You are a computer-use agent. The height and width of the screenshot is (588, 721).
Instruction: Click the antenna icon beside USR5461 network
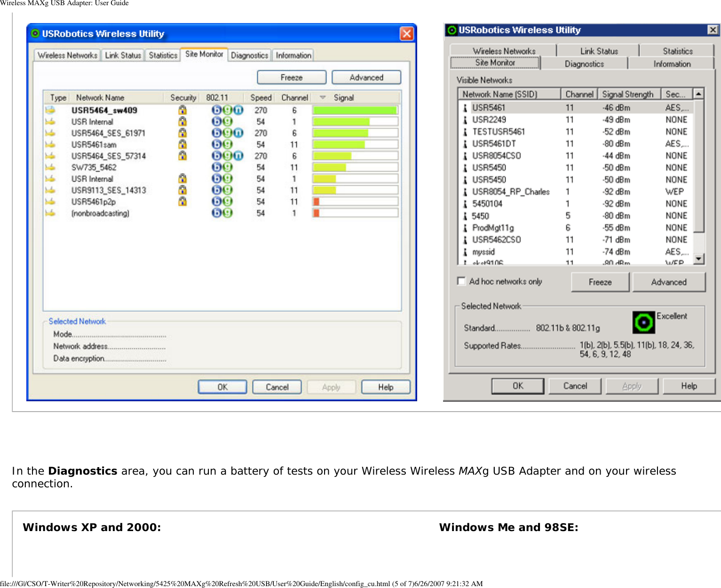click(x=465, y=108)
